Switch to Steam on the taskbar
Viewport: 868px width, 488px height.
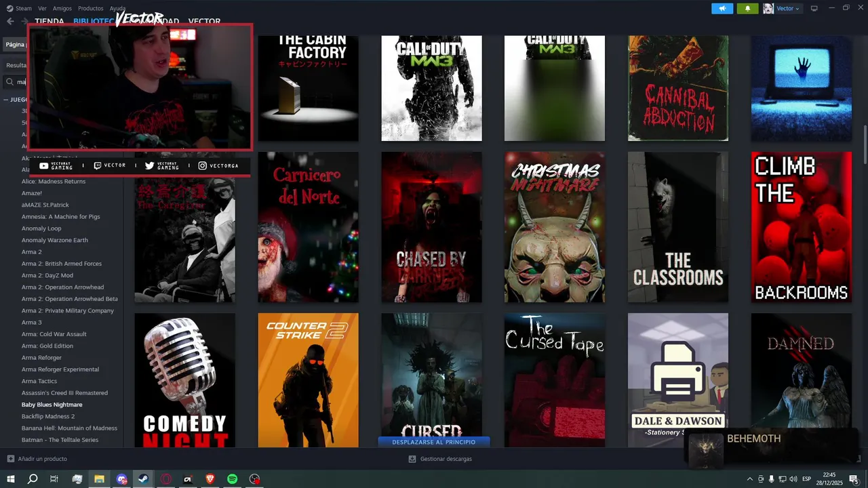coord(143,479)
